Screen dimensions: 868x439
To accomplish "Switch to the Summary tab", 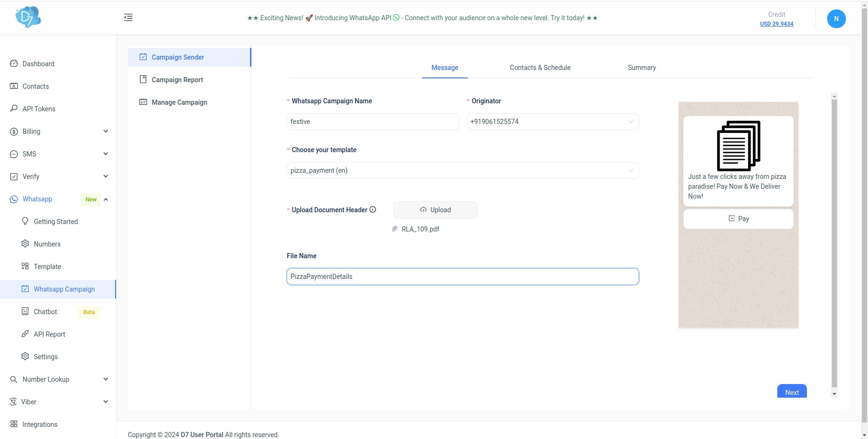I will coord(641,68).
